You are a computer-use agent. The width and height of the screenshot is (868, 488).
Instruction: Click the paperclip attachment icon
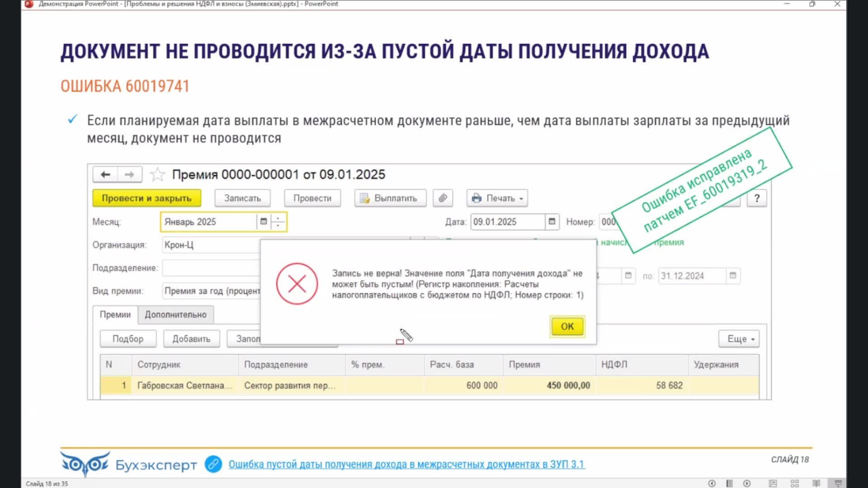click(443, 198)
